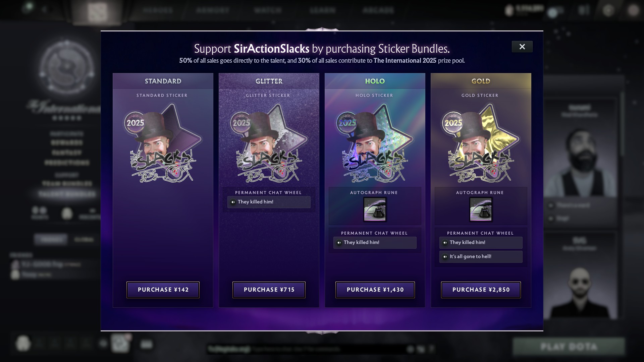The height and width of the screenshot is (362, 644).
Task: Click the Glitter Slacks sticker image
Action: pyautogui.click(x=269, y=143)
